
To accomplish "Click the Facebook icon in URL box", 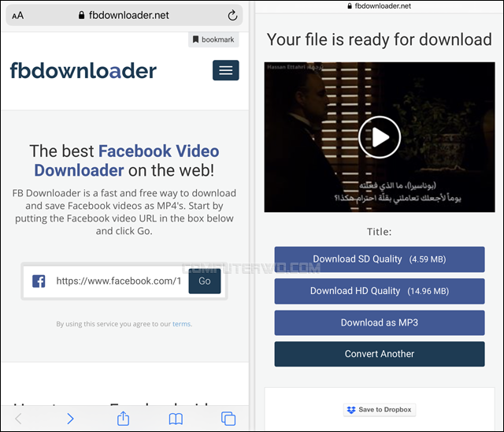I will coord(39,281).
